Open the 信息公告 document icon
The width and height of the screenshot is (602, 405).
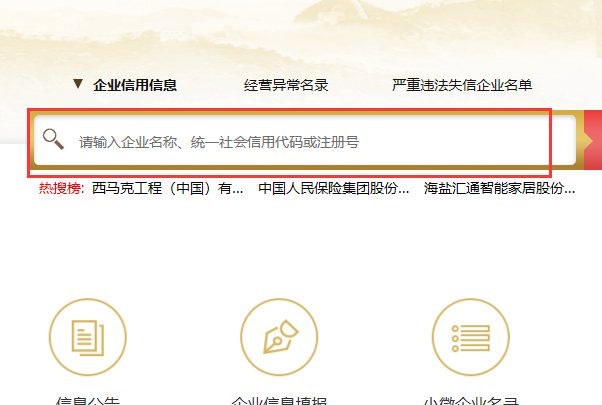point(88,337)
